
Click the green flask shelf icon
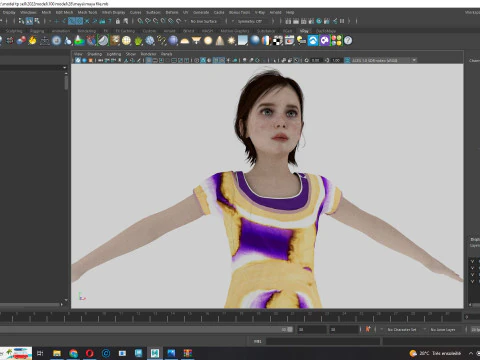pyautogui.click(x=79, y=41)
